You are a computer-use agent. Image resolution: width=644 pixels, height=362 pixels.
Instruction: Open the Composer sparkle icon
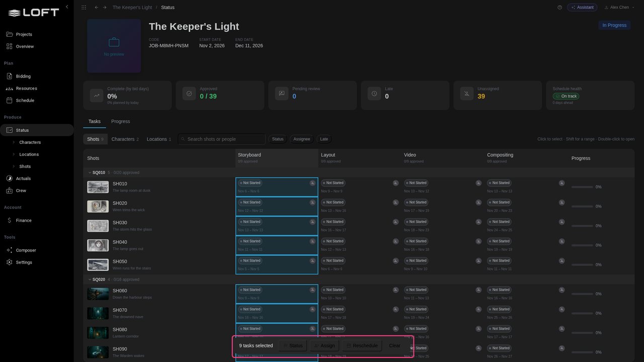pos(9,250)
